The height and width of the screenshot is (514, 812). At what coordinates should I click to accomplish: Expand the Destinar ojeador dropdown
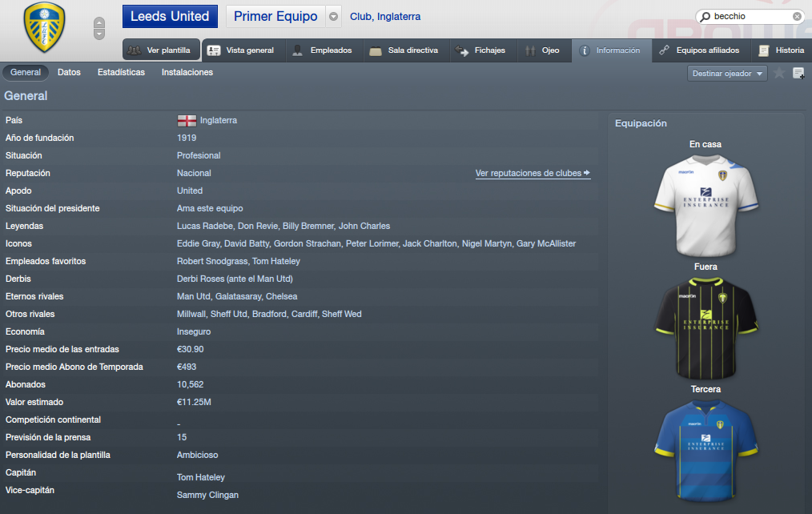tap(727, 74)
